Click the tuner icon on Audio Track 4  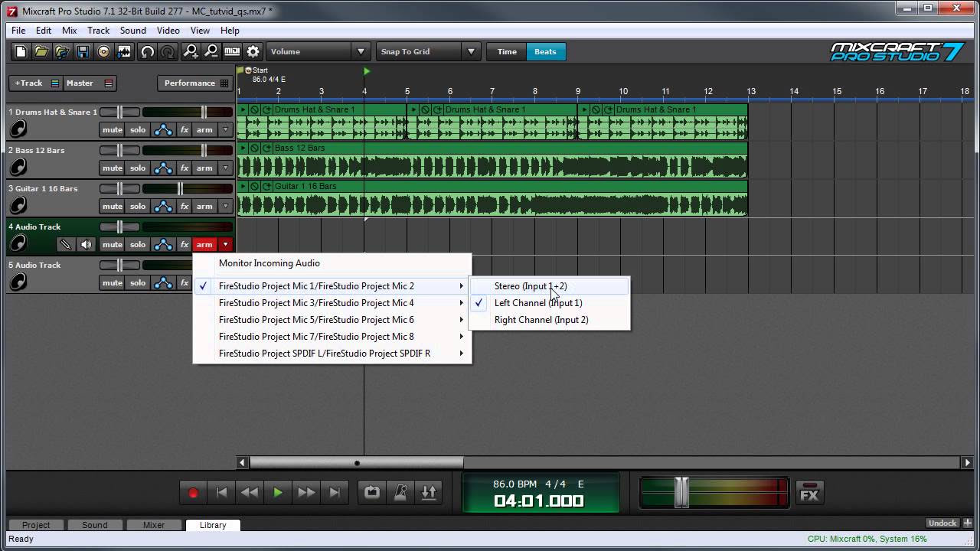[65, 244]
